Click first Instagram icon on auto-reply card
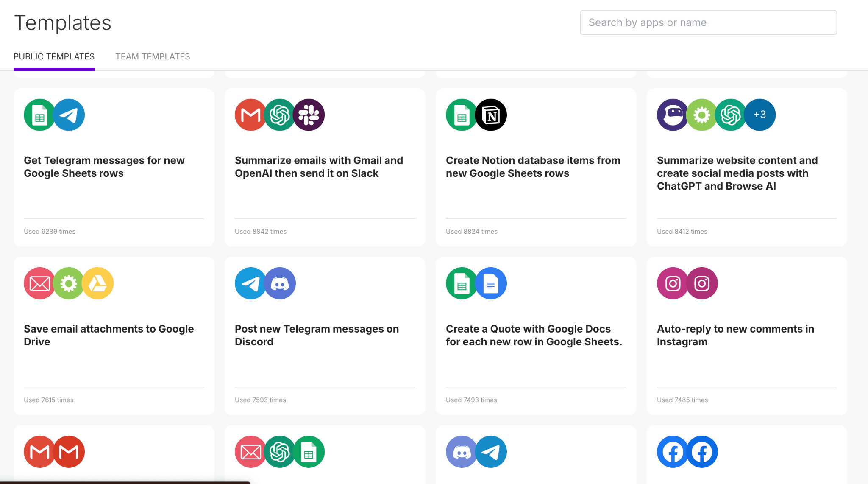 point(673,283)
